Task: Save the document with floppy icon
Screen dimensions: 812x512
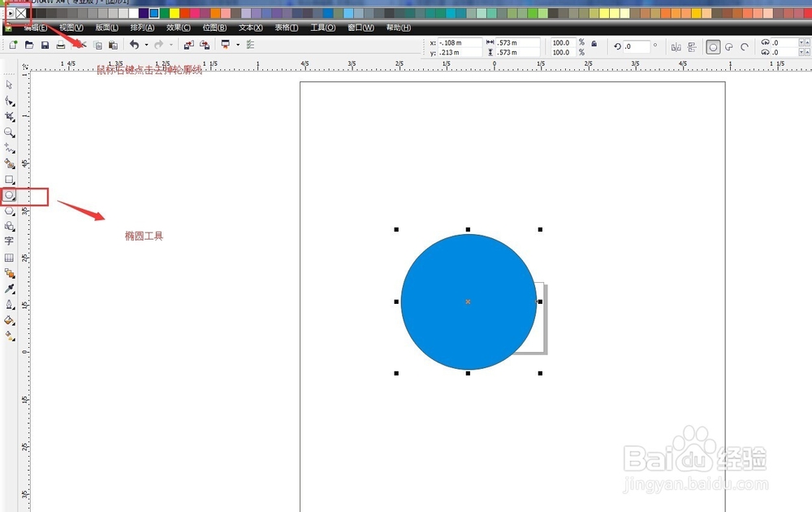Action: point(45,45)
